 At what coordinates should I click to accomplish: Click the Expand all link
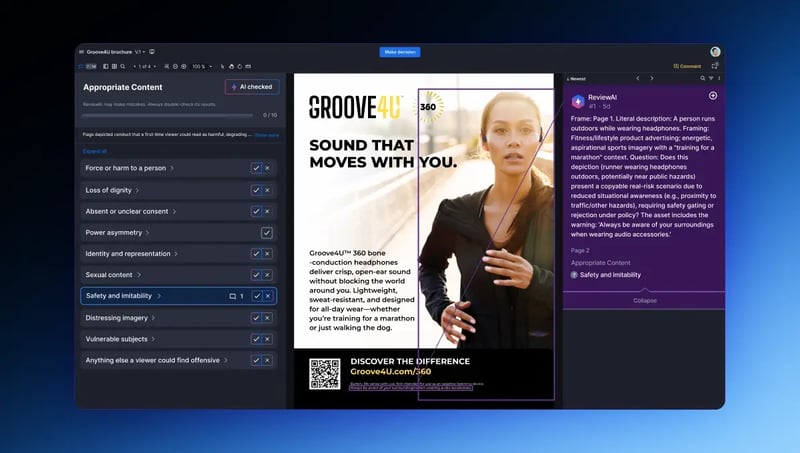94,152
